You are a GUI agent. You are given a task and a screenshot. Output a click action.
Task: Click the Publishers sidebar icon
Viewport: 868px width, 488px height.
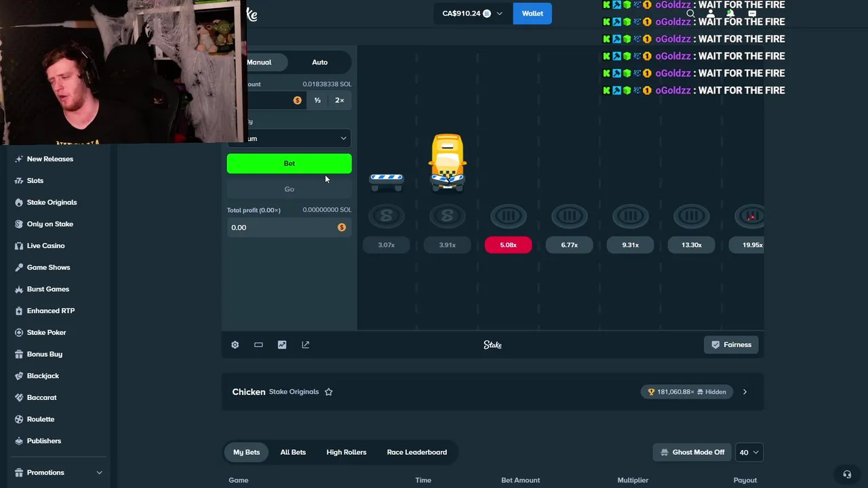pyautogui.click(x=19, y=441)
